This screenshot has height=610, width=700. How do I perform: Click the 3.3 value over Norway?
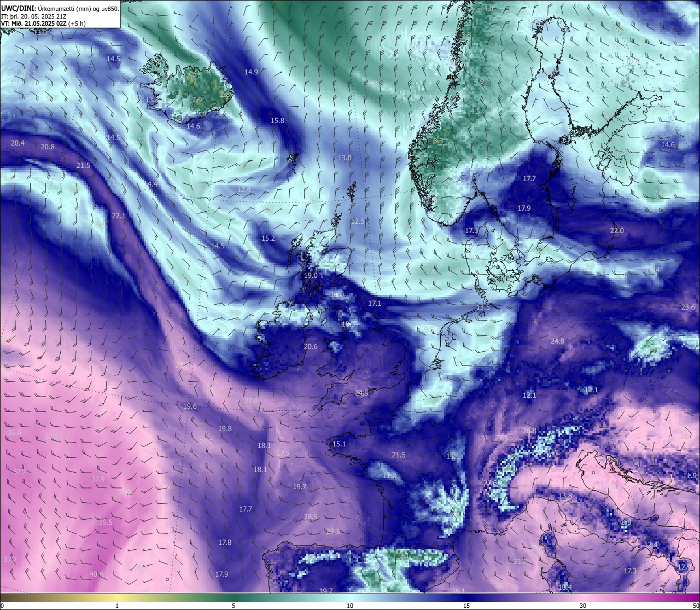[438, 141]
